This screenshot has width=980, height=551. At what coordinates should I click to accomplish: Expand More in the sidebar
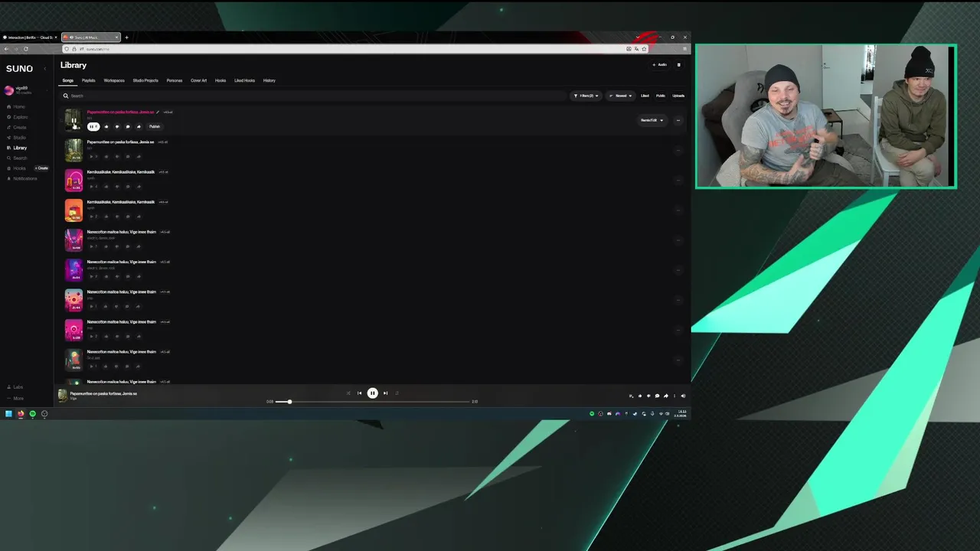coord(15,398)
